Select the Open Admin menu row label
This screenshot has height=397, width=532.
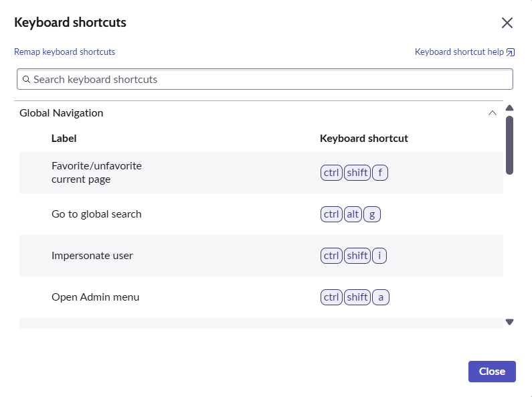pos(95,297)
